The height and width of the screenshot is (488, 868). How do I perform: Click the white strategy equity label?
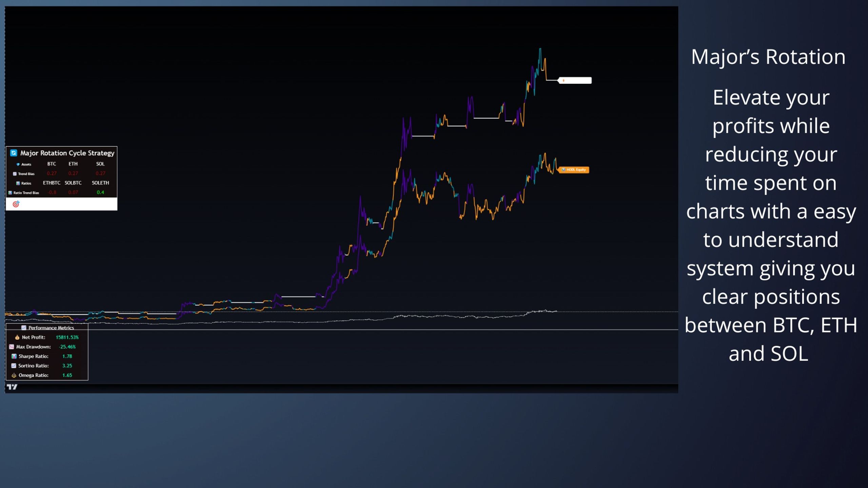tap(575, 80)
